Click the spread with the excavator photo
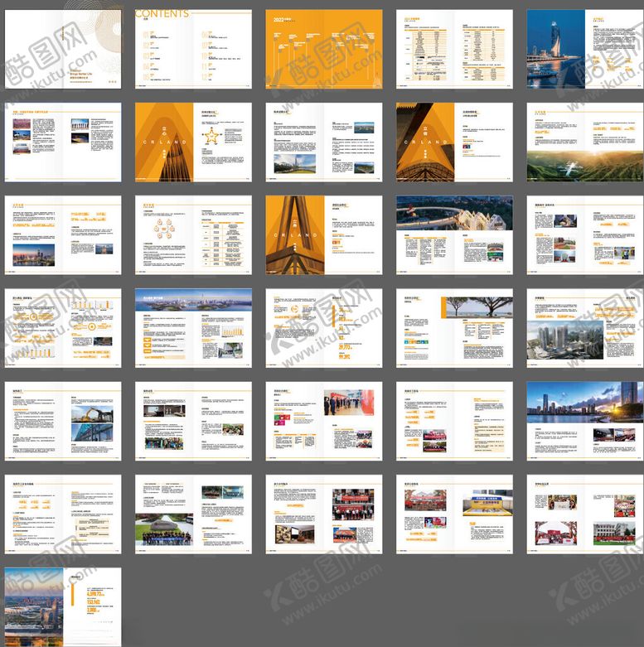 tap(63, 421)
